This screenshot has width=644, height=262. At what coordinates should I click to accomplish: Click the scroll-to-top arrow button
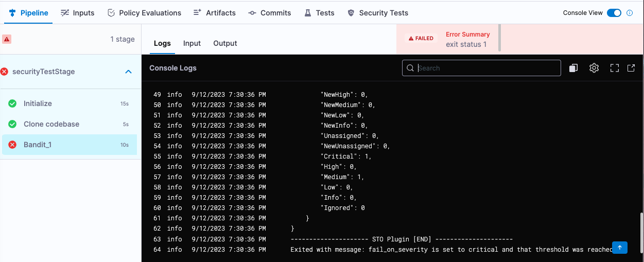click(619, 248)
